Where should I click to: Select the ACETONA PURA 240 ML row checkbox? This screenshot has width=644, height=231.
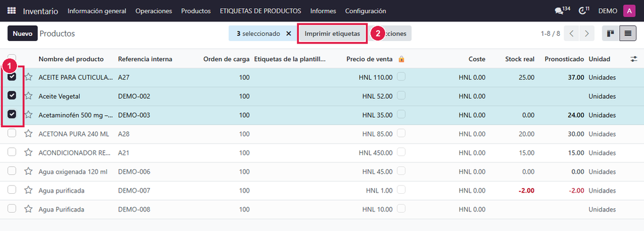[12, 133]
